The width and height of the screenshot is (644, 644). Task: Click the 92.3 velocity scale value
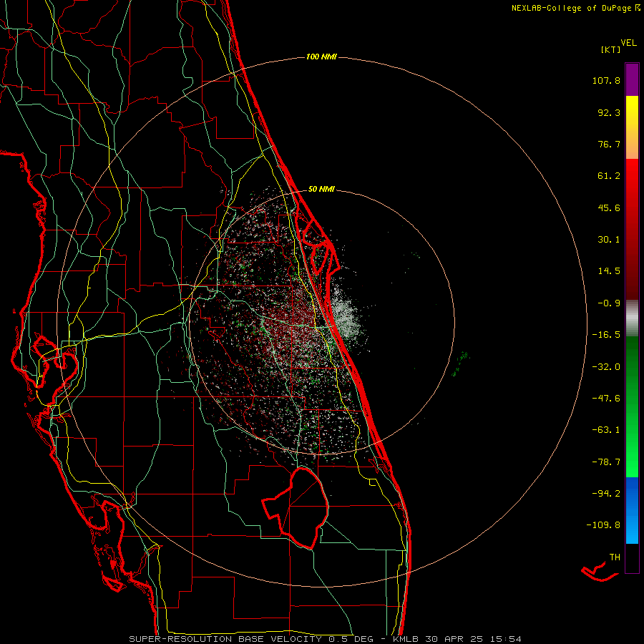[609, 112]
